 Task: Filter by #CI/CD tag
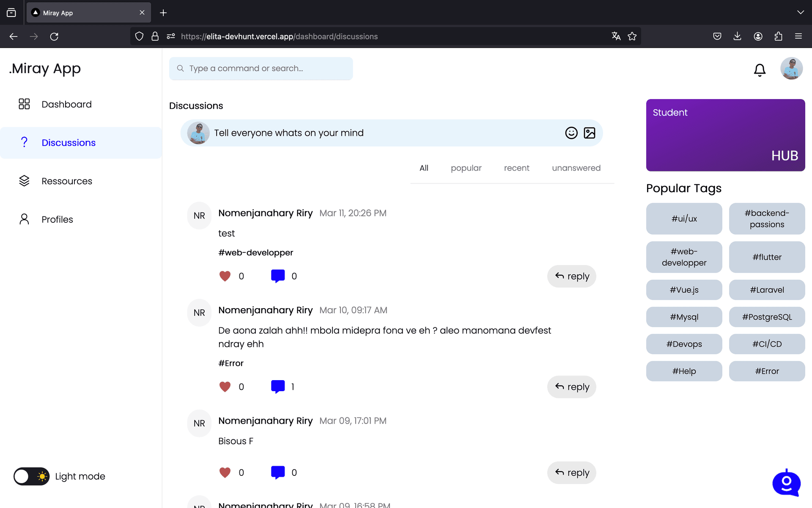coord(767,344)
